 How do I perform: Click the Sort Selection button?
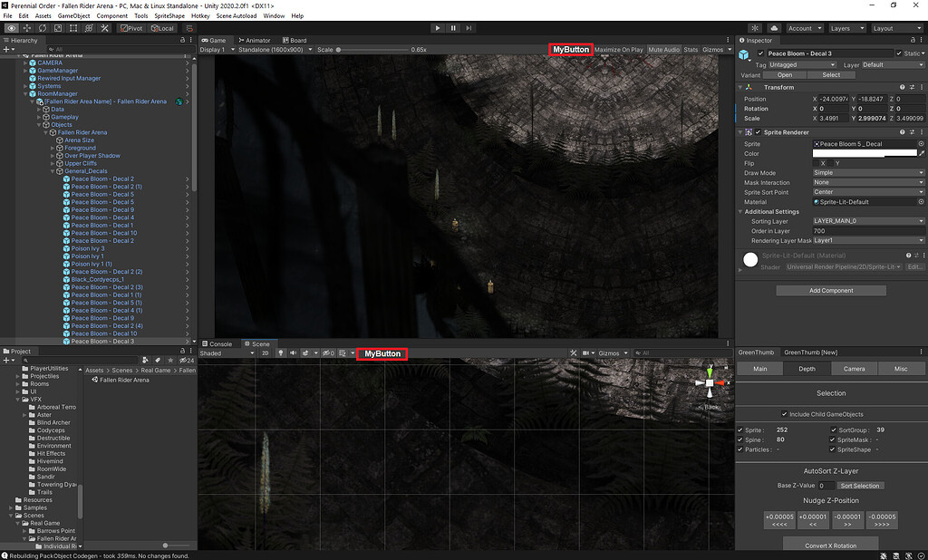(x=859, y=485)
